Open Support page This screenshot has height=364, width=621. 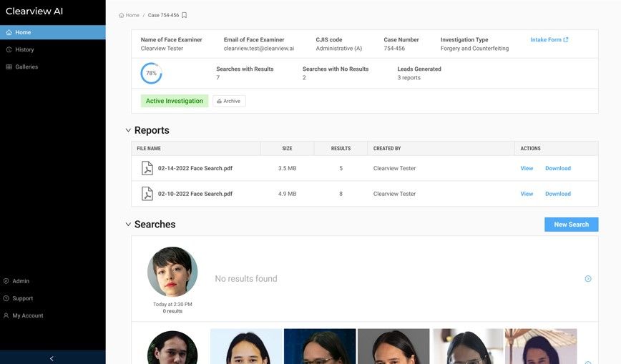pyautogui.click(x=23, y=298)
